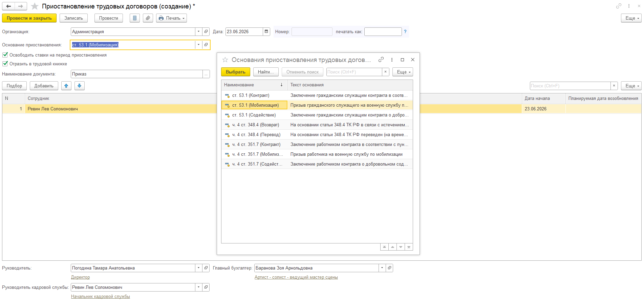Image resolution: width=644 pixels, height=300 pixels.
Task: Step one row down in list
Action: pos(401,247)
